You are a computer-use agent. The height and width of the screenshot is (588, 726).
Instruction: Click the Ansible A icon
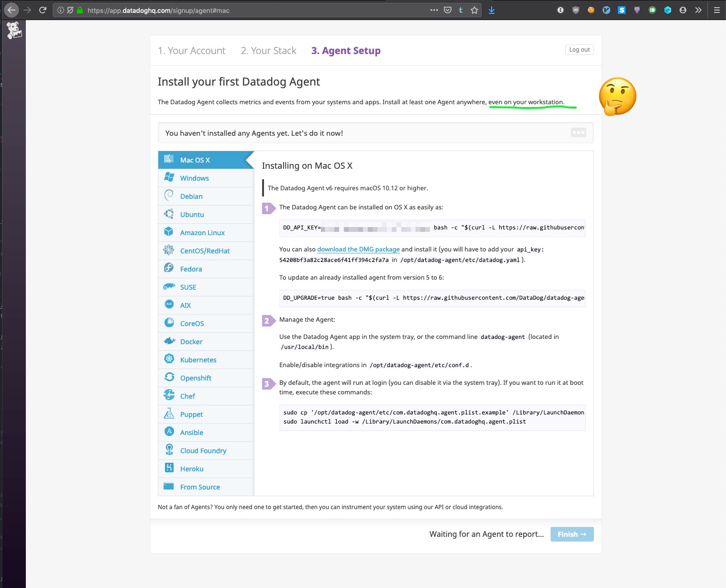coord(169,432)
